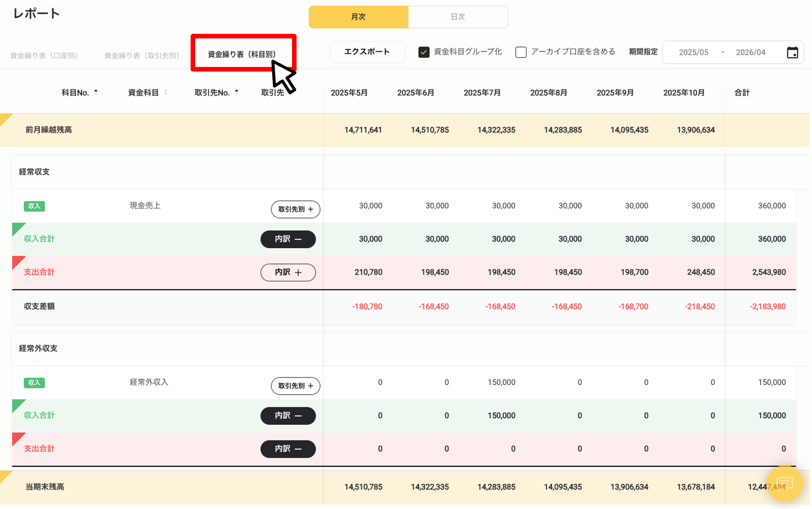
Task: Sort the 取引先No. column
Action: coord(237,91)
